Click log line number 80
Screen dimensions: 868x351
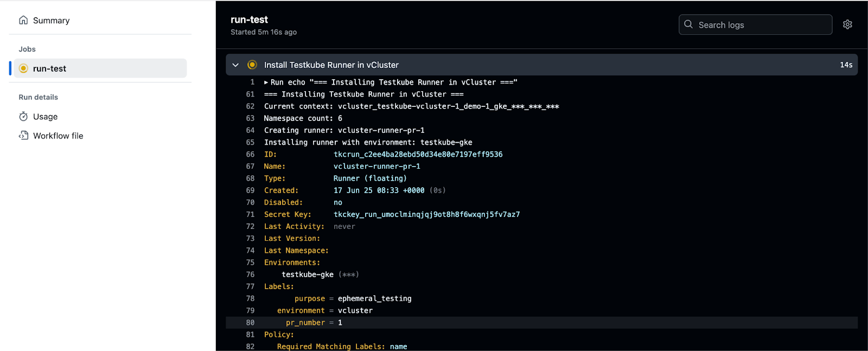[x=250, y=322]
